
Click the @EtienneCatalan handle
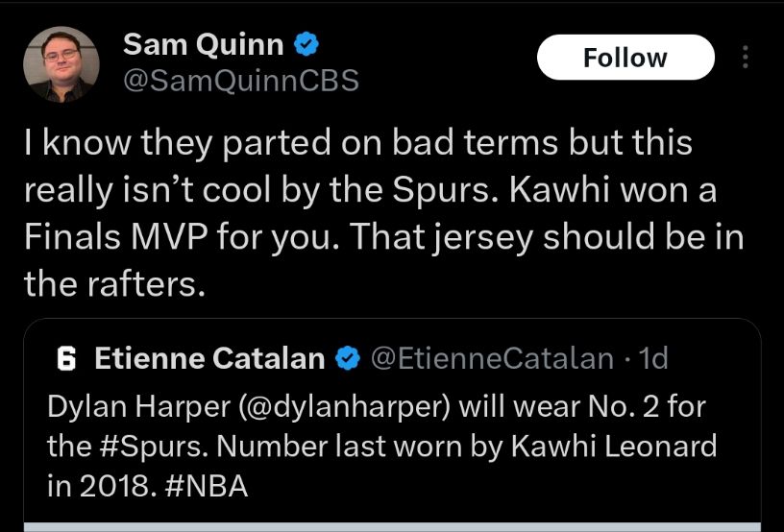(x=492, y=359)
